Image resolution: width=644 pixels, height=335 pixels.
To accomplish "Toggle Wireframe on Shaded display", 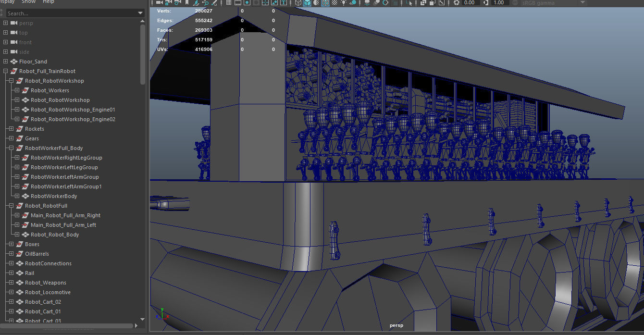I will 325,3.
